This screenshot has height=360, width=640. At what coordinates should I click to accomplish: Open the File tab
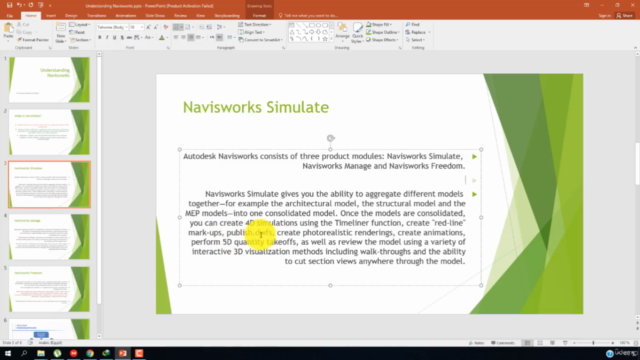click(x=10, y=16)
